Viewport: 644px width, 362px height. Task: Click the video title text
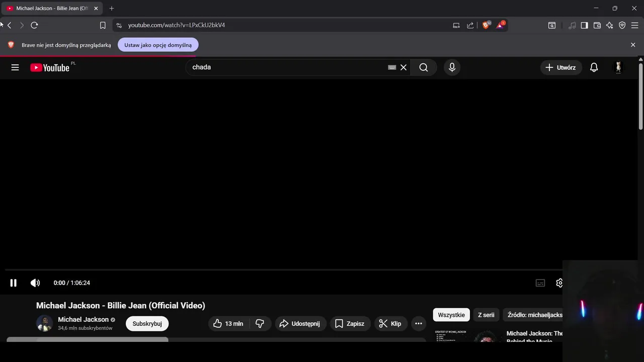coord(121,305)
